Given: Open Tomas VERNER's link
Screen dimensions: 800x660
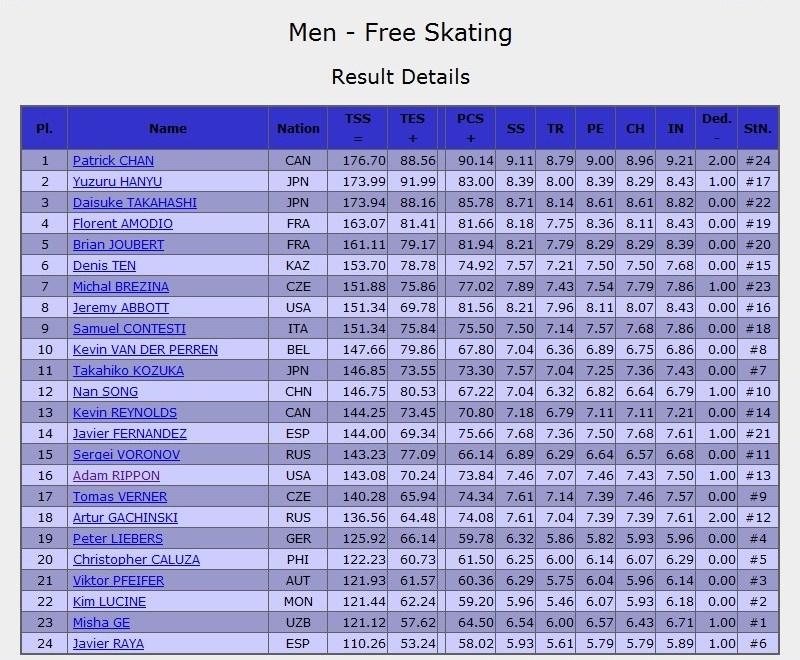Looking at the screenshot, I should [x=120, y=496].
